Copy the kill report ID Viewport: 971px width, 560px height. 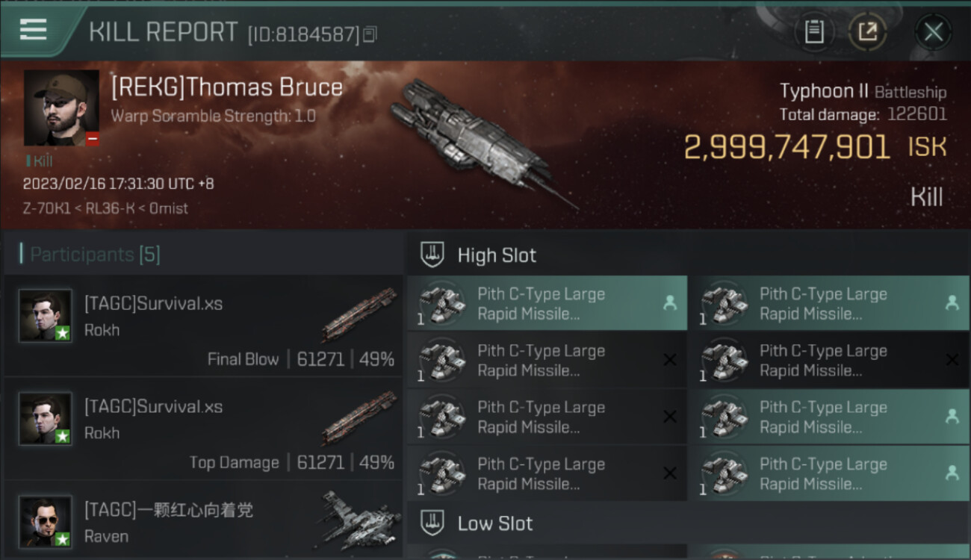pos(370,34)
